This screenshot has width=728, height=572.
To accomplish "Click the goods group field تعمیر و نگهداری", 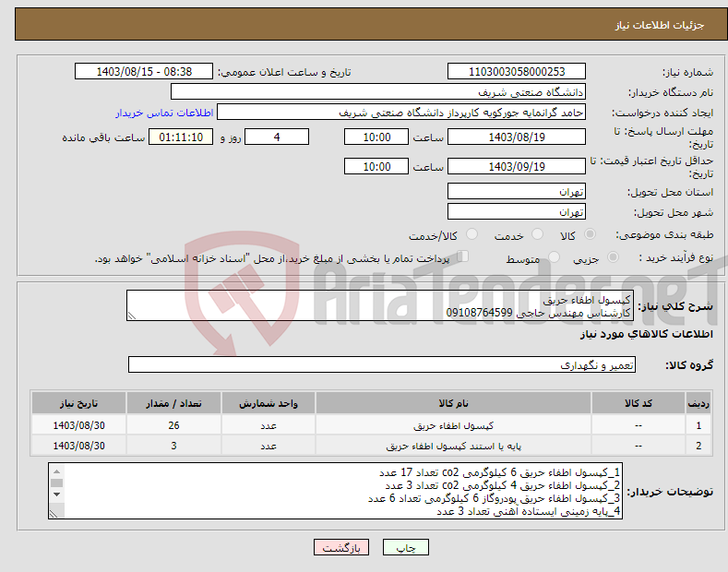I will pos(382,365).
